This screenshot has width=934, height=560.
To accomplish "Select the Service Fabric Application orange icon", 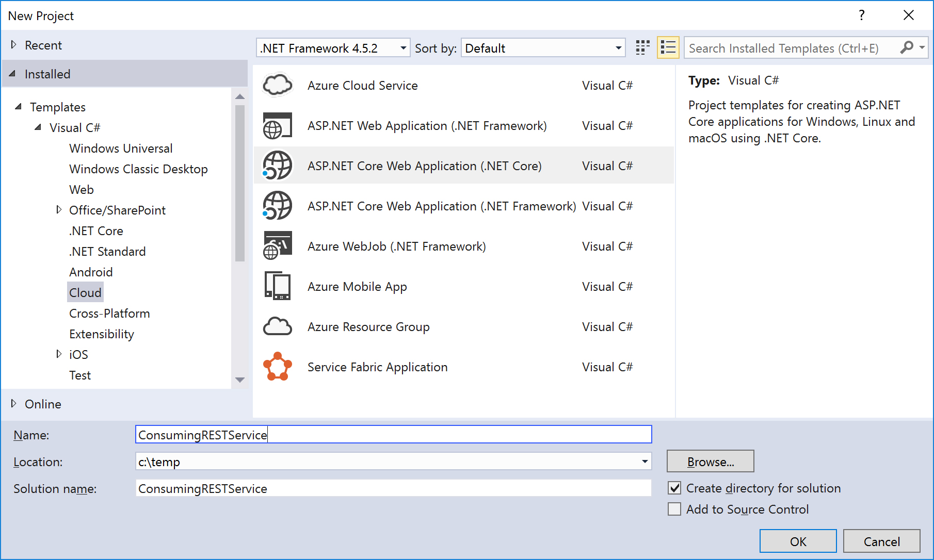I will point(278,367).
